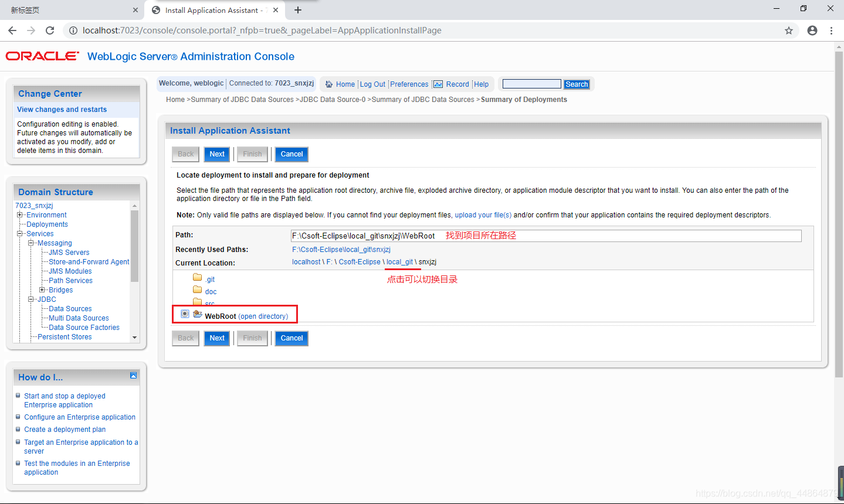Click the bottom Next button
Viewport: 844px width, 504px height.
point(217,338)
